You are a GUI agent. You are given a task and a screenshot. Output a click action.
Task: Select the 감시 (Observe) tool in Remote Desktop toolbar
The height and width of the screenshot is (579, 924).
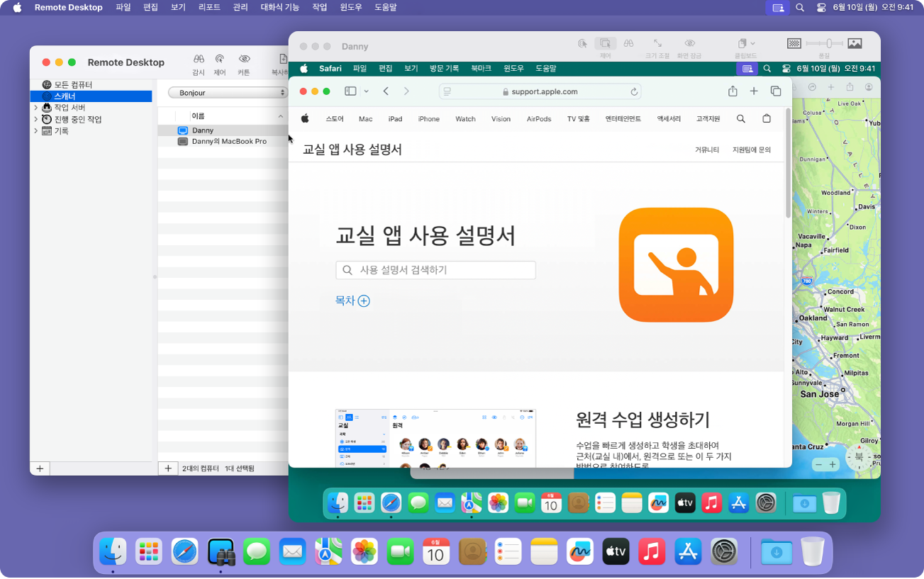pos(199,60)
